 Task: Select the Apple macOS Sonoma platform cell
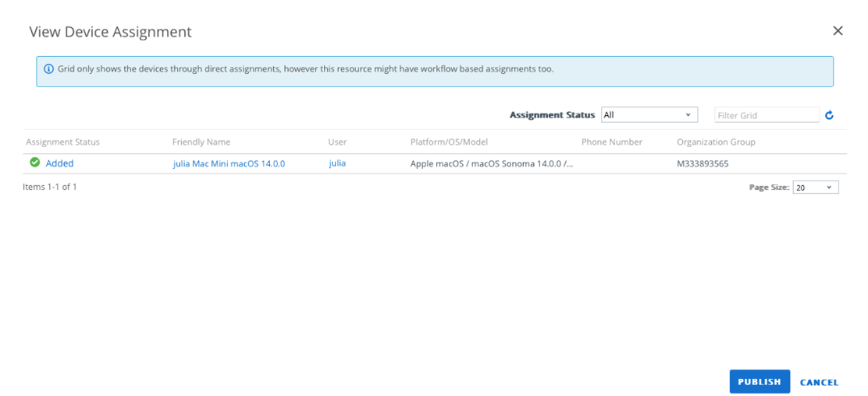[x=491, y=164]
